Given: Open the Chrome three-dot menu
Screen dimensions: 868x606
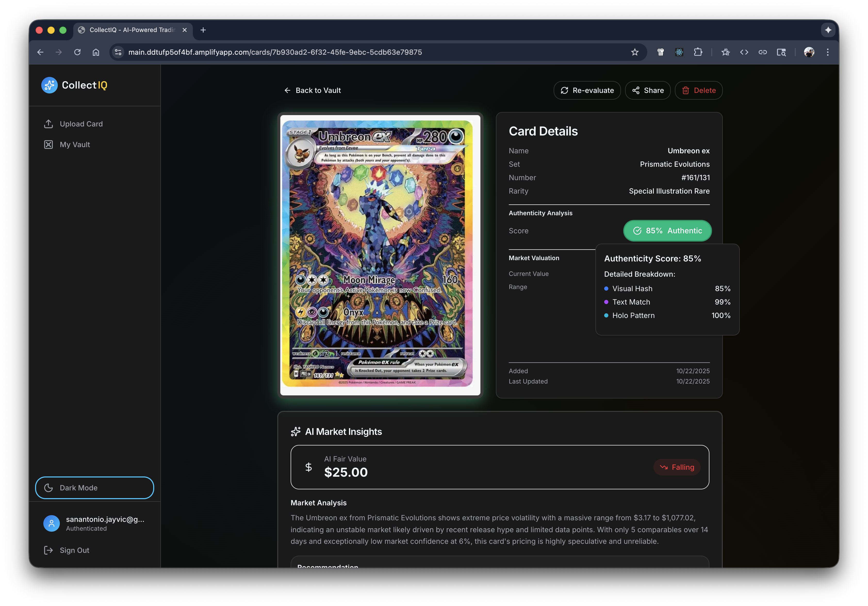Looking at the screenshot, I should pos(828,52).
